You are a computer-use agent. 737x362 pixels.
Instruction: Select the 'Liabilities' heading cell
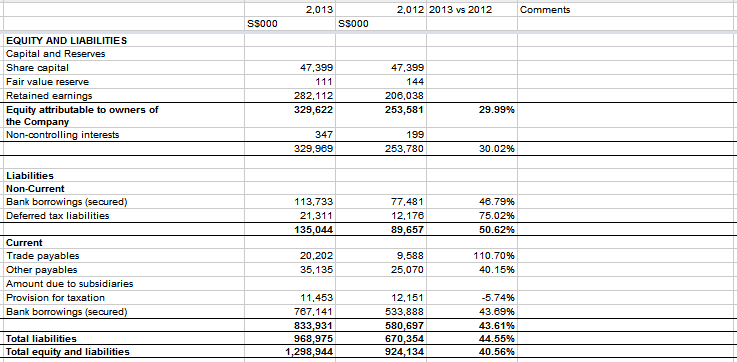(124, 176)
